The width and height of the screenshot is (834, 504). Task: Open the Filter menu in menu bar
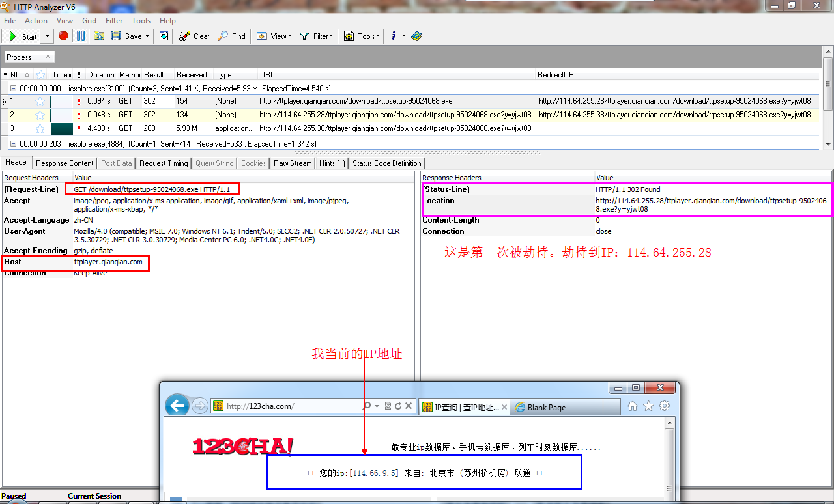[114, 21]
